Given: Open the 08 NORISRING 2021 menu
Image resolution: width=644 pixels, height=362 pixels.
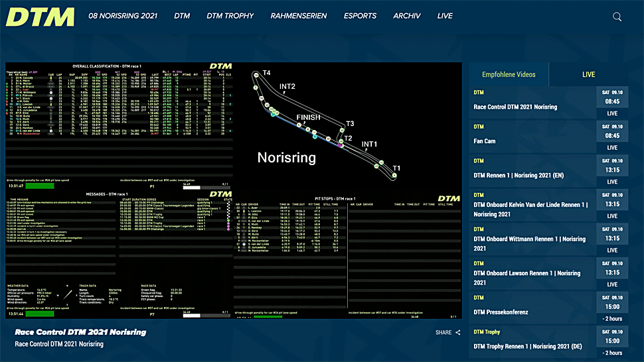Looking at the screenshot, I should [123, 16].
